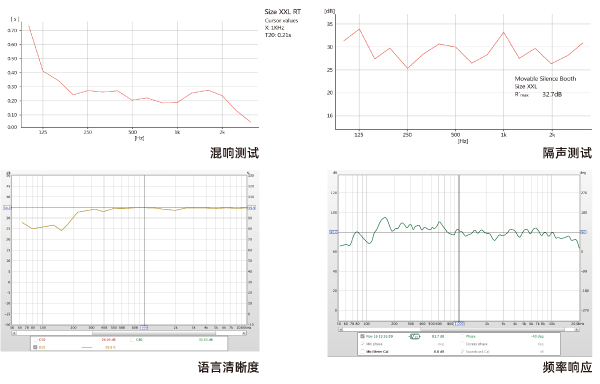This screenshot has height=384, width=600.
Task: Click left arrow of clarity graph scrollbar
Action: tap(14, 333)
